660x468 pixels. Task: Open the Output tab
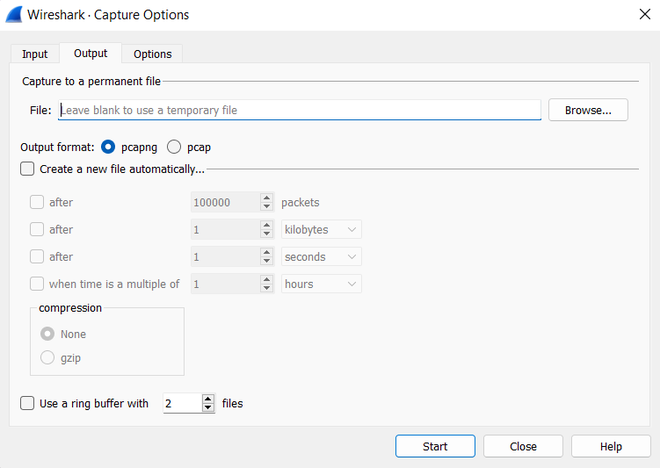tap(91, 53)
